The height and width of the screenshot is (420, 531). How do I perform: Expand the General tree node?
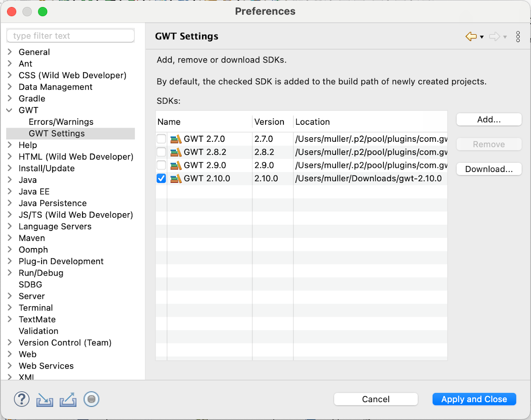[x=10, y=52]
